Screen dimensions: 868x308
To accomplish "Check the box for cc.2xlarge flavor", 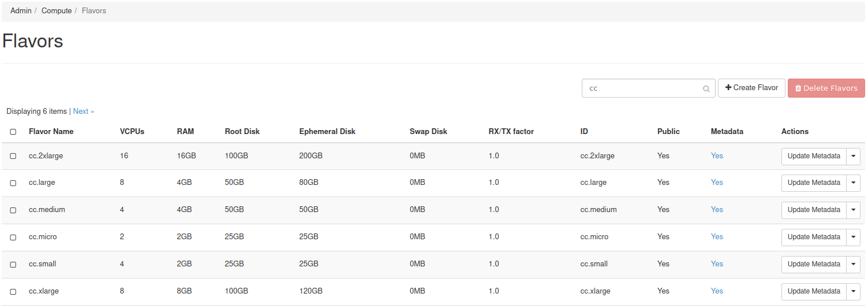I will click(x=13, y=156).
